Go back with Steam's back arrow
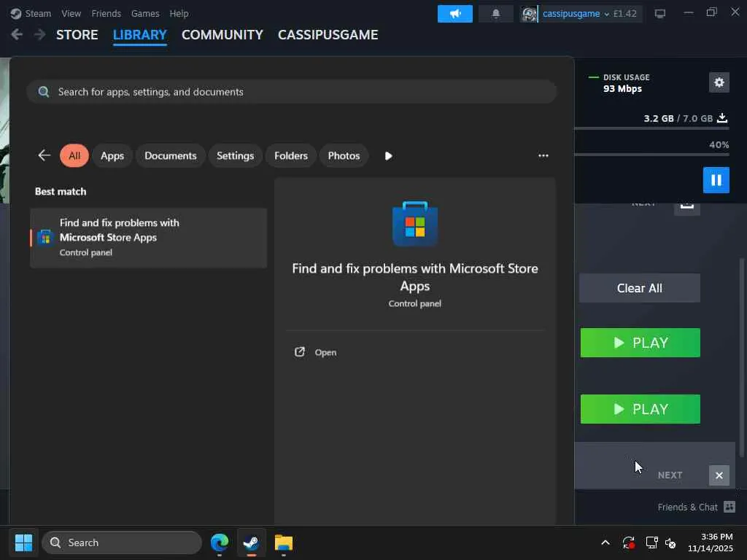This screenshot has height=560, width=747. point(17,34)
